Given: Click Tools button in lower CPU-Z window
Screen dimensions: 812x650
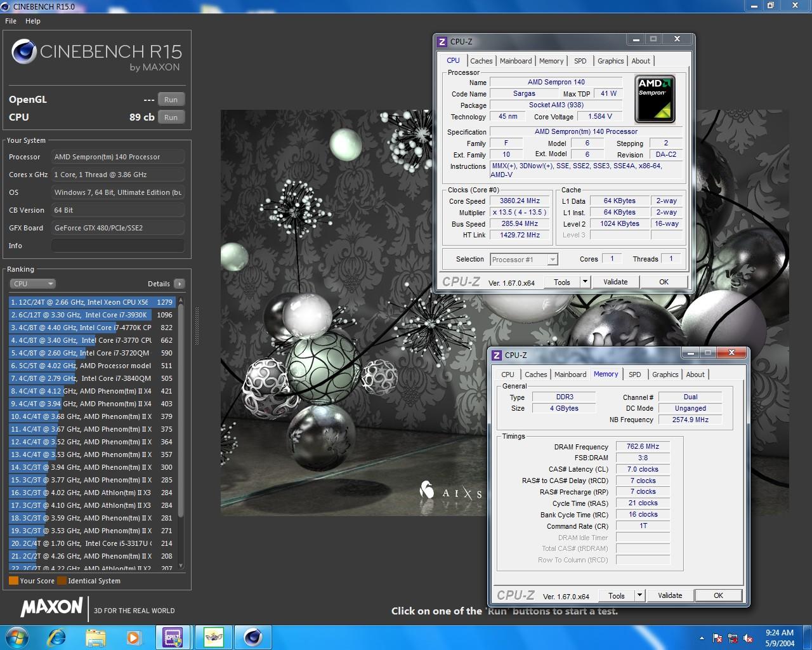Looking at the screenshot, I should [x=617, y=595].
